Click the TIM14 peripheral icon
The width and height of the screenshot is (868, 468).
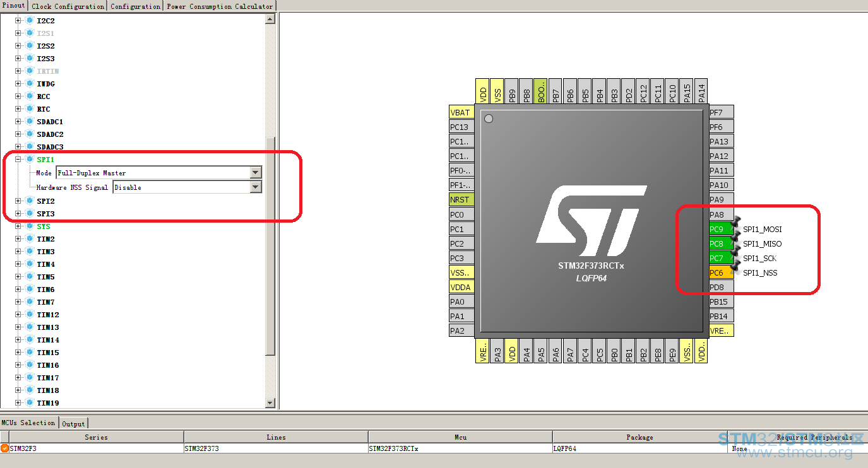(x=29, y=340)
